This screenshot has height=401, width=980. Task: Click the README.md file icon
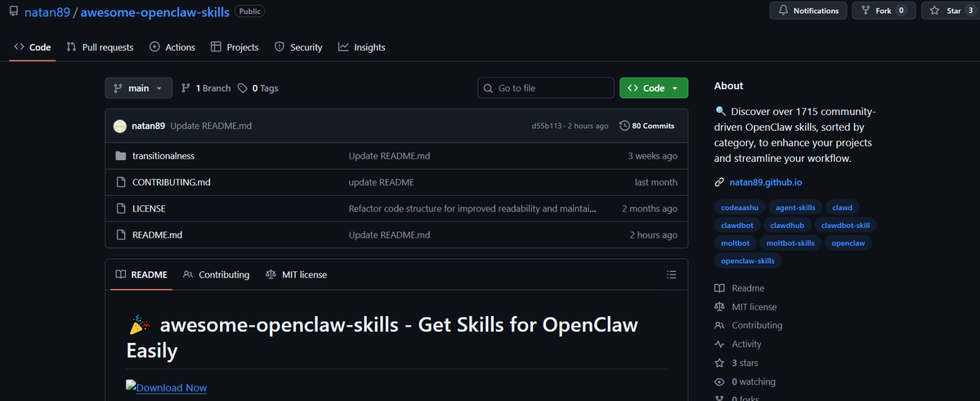point(121,235)
